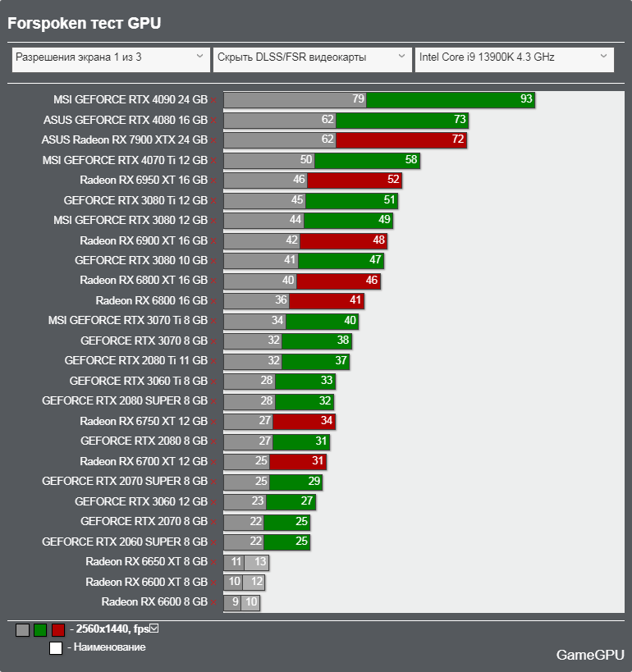Remove GEFORCE RTX 2080 8 GB row
The height and width of the screenshot is (672, 632).
[x=213, y=442]
